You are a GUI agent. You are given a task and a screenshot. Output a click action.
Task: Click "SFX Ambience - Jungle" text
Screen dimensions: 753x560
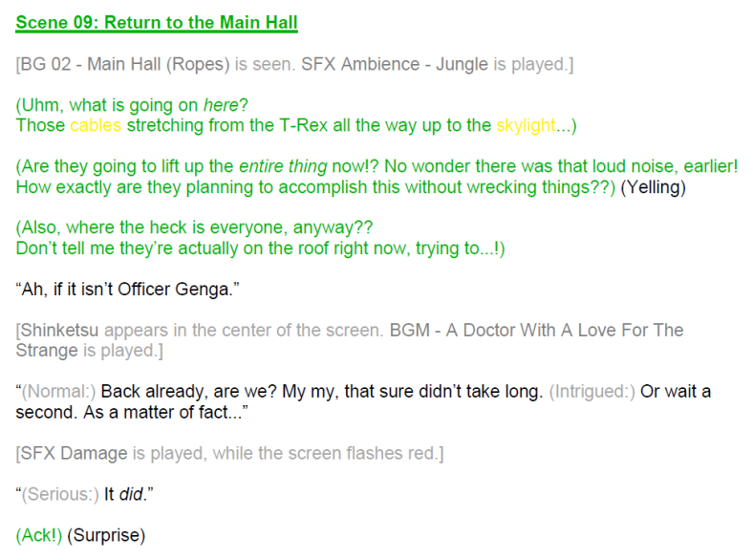click(x=395, y=64)
